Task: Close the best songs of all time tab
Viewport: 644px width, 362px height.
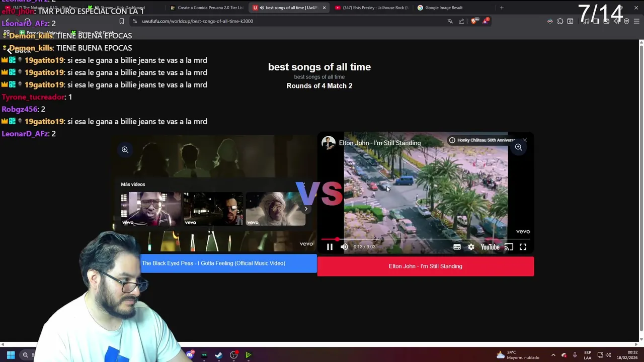Action: pos(324,8)
